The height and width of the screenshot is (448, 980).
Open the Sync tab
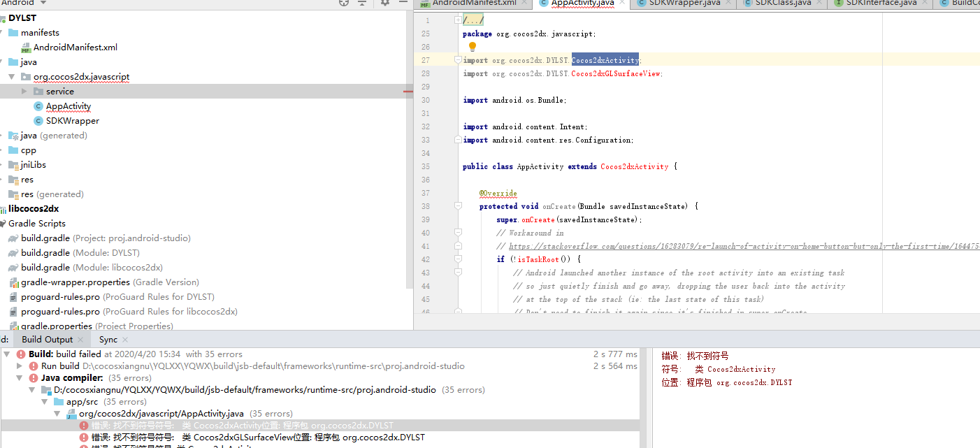pos(108,340)
